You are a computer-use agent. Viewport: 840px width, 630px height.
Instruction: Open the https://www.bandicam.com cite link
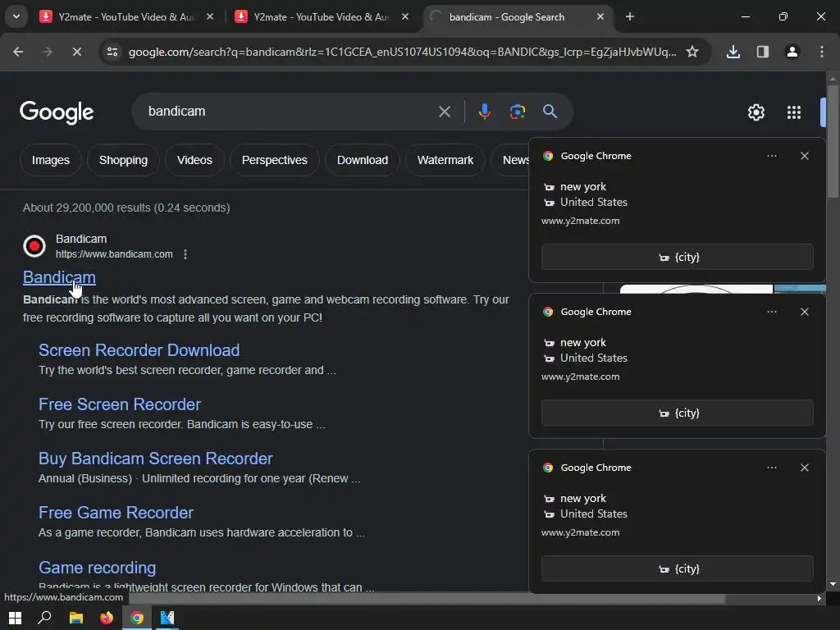pos(114,254)
